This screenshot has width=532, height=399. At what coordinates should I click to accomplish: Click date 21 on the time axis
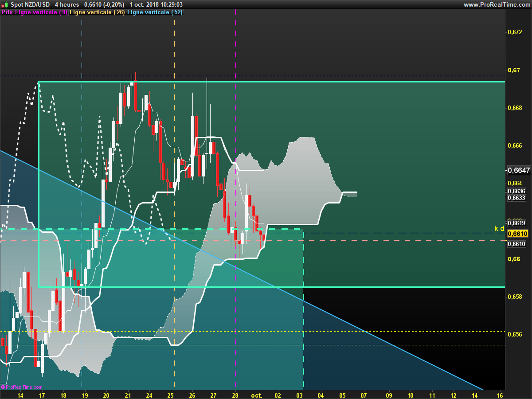coord(128,395)
